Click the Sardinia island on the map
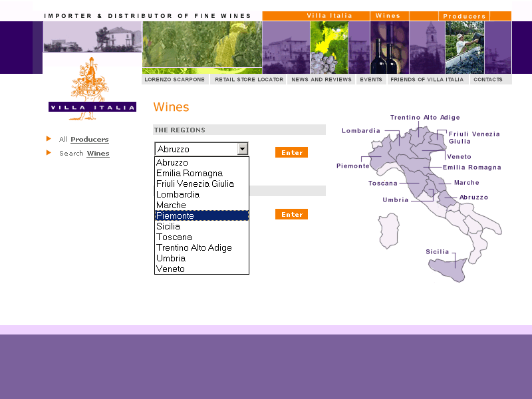The height and width of the screenshot is (399, 532). pyautogui.click(x=389, y=231)
